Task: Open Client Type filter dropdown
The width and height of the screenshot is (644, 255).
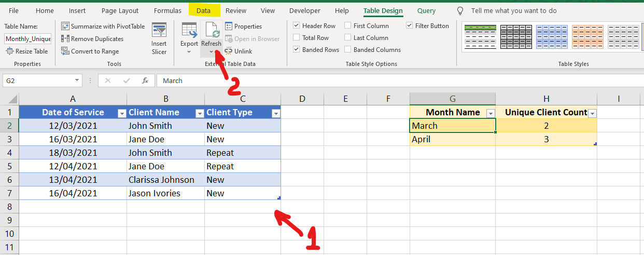Action: pyautogui.click(x=275, y=113)
